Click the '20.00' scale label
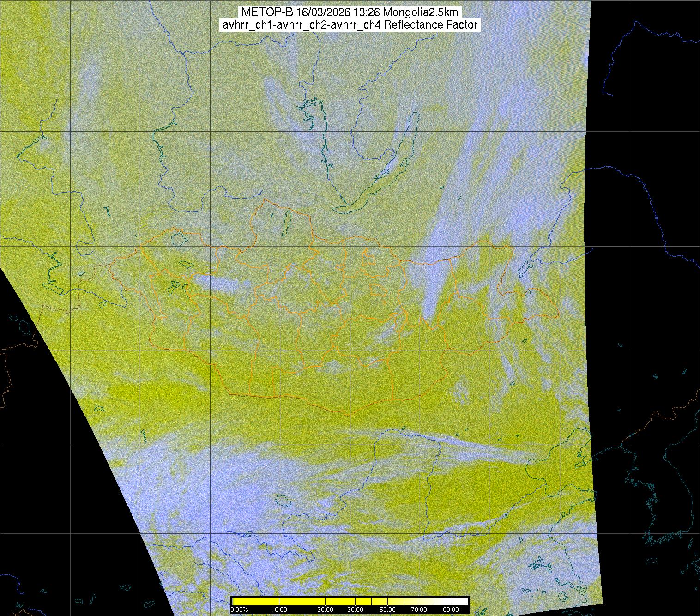The width and height of the screenshot is (700, 616). click(326, 610)
